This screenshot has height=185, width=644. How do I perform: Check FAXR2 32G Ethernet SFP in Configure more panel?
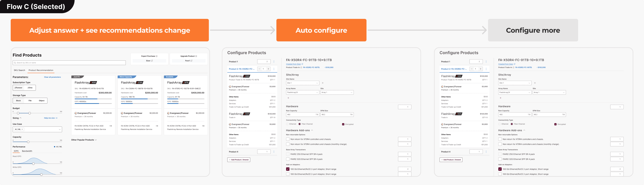click(500, 159)
